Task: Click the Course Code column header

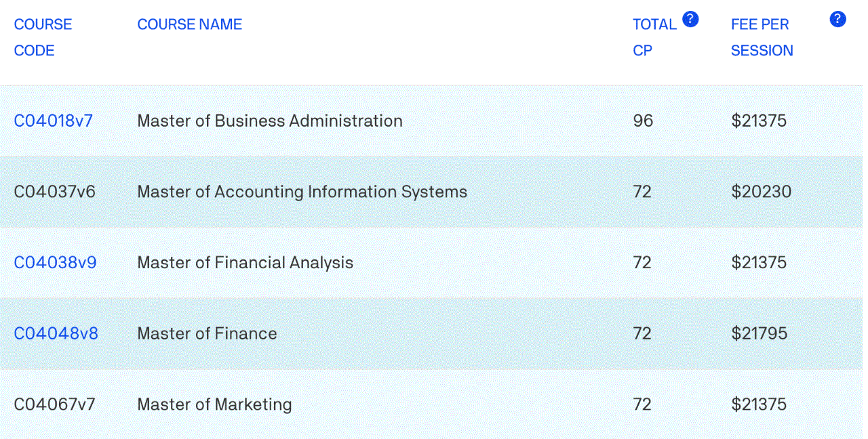Action: (43, 37)
